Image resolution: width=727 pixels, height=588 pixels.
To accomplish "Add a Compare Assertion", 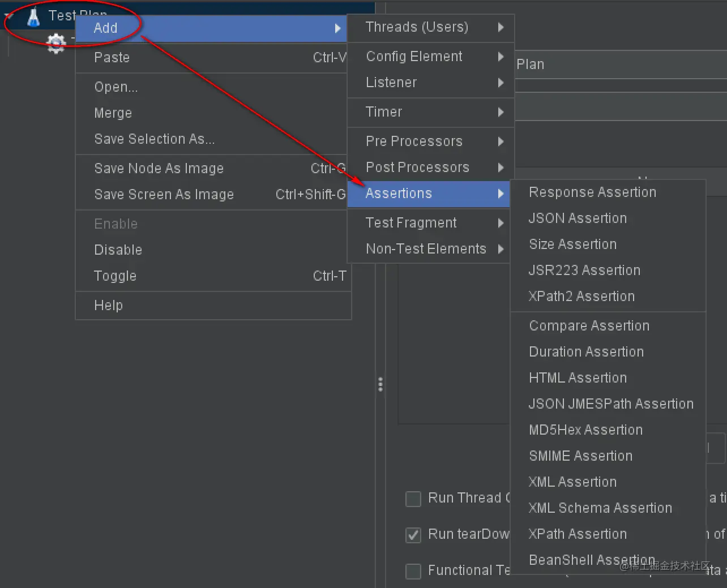I will 608,325.
